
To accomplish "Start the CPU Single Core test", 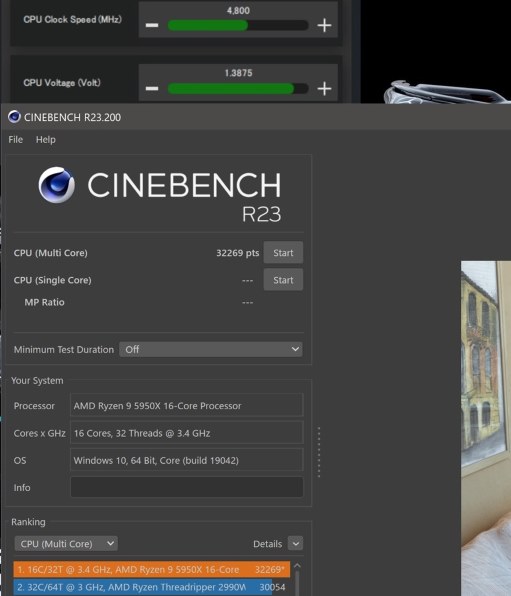I will point(283,280).
